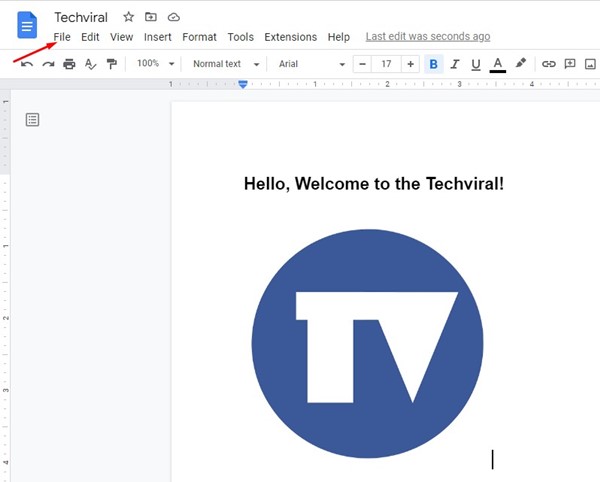The width and height of the screenshot is (600, 482).
Task: Toggle Underline formatting
Action: click(475, 64)
